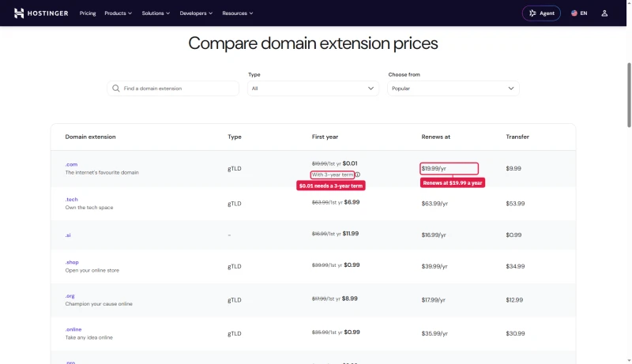This screenshot has height=364, width=632.
Task: Click 'Open your online store' description
Action: coord(92,270)
